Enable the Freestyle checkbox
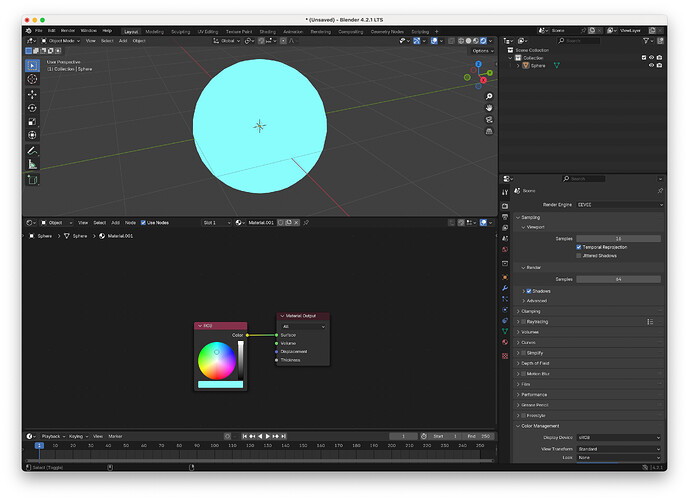This screenshot has width=688, height=500. pyautogui.click(x=523, y=416)
